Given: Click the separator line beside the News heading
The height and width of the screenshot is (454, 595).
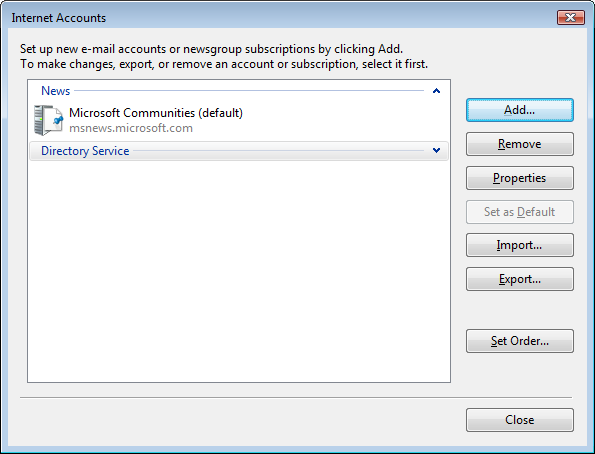Looking at the screenshot, I should 249,91.
